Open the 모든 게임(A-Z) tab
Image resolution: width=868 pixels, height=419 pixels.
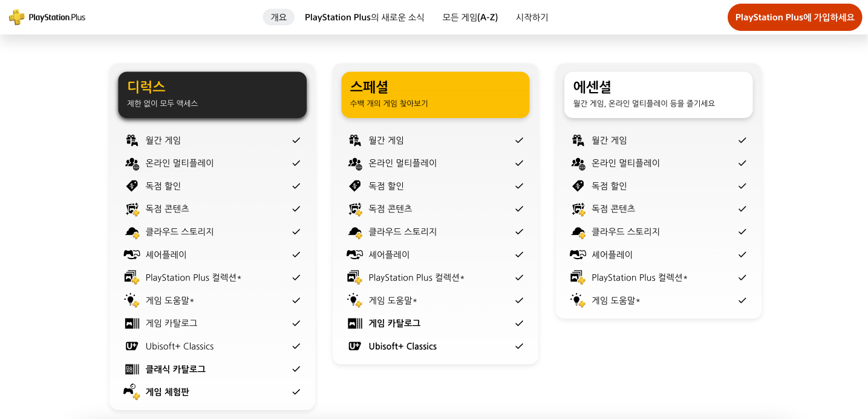point(470,17)
